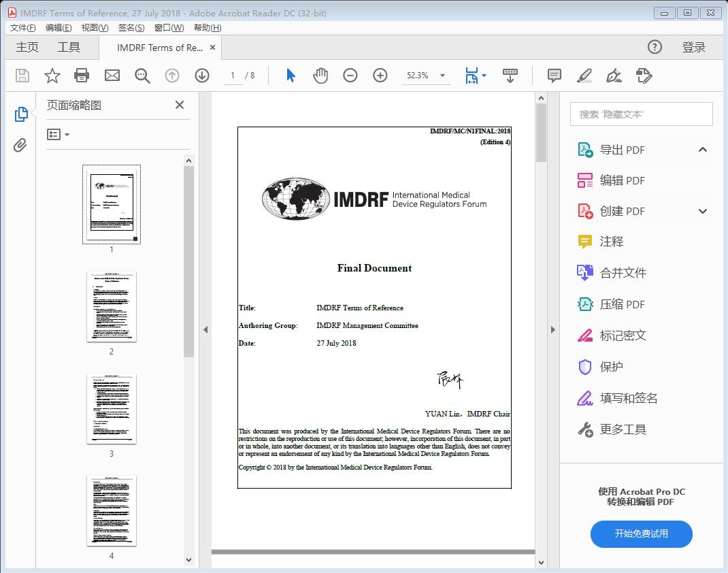Collapse the 导出 PDF section chevron

pos(702,149)
